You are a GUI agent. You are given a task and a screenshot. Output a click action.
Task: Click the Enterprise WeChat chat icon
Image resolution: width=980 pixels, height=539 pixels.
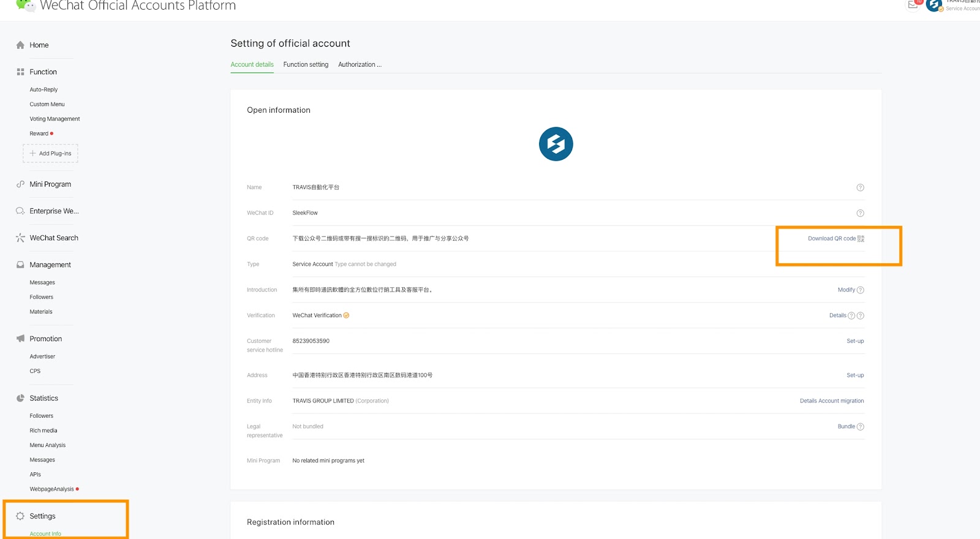tap(20, 211)
